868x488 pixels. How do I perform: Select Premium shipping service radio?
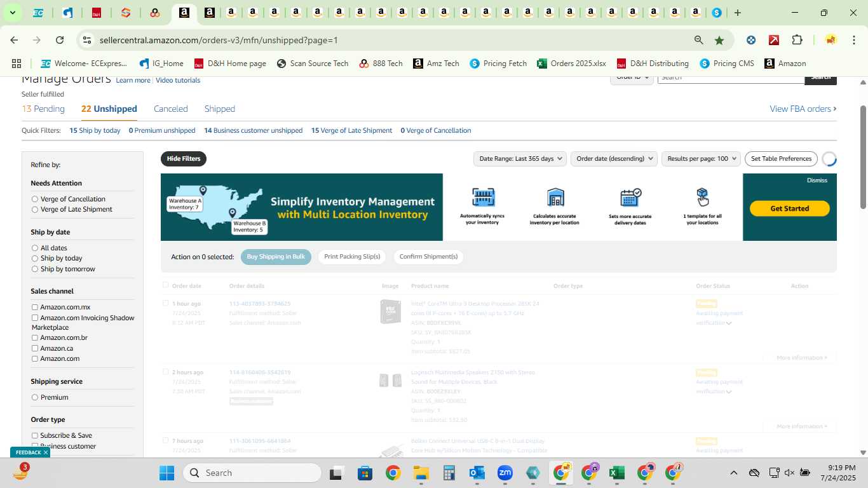tap(35, 397)
